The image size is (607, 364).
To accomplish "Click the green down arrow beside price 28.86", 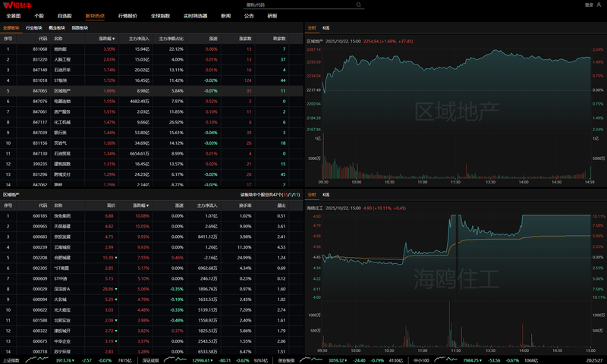I will [x=116, y=289].
